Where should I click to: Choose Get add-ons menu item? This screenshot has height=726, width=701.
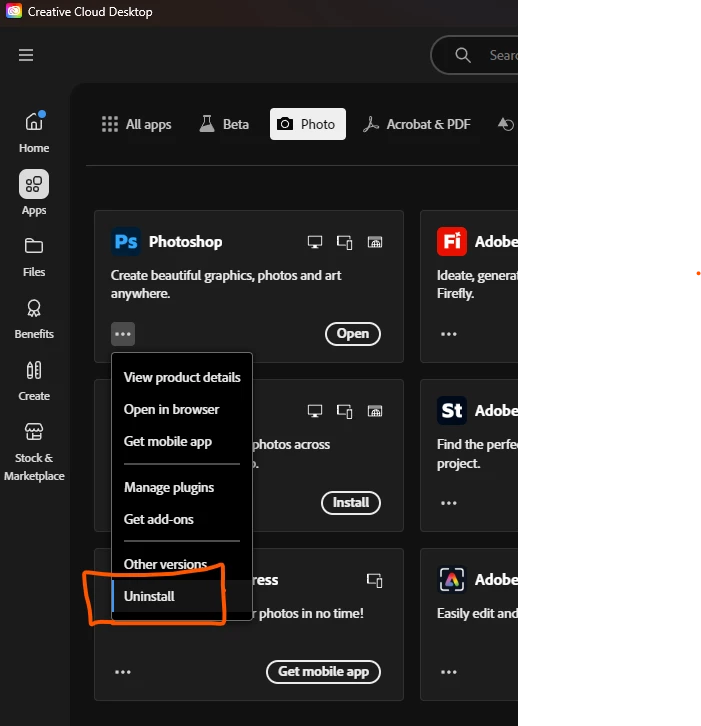(x=182, y=519)
